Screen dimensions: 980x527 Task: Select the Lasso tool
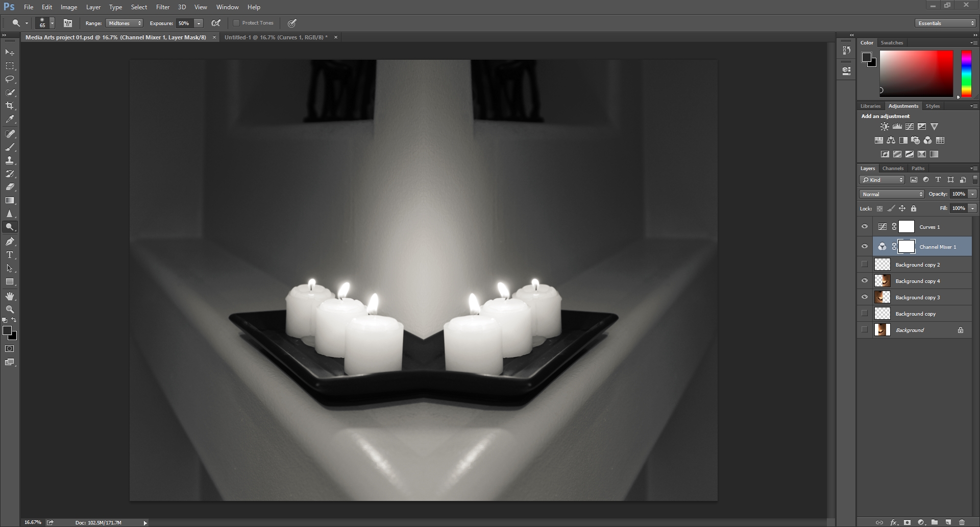pos(10,79)
